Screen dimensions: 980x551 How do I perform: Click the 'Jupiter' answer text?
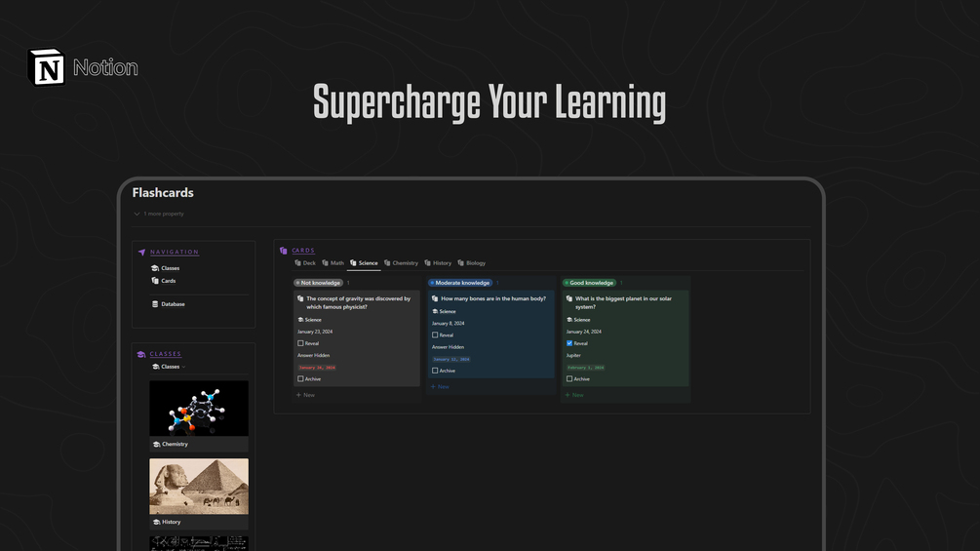[x=573, y=355]
